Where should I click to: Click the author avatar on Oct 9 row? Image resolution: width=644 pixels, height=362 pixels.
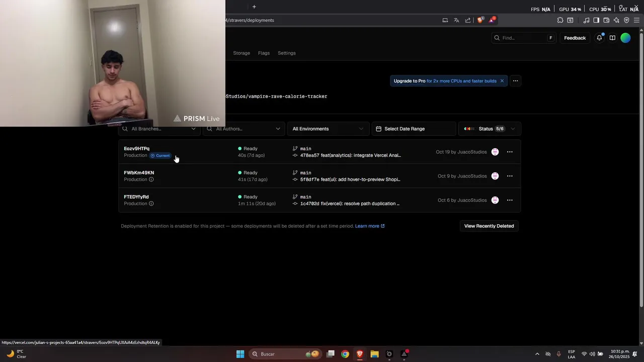click(x=495, y=176)
